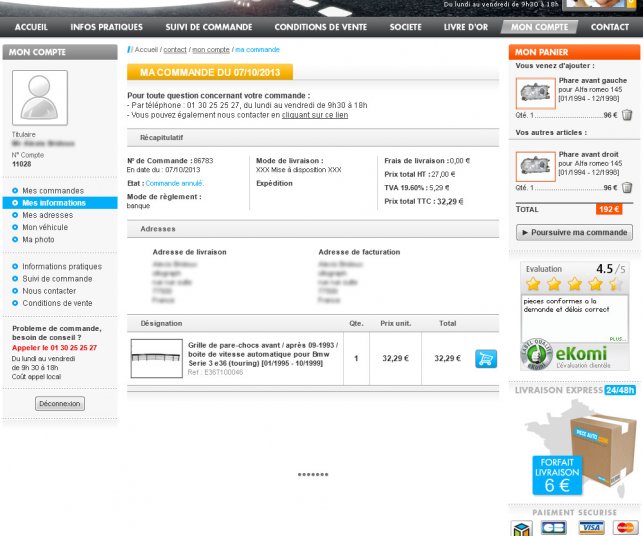Open Mes adresses in the sidebar

pyautogui.click(x=48, y=215)
